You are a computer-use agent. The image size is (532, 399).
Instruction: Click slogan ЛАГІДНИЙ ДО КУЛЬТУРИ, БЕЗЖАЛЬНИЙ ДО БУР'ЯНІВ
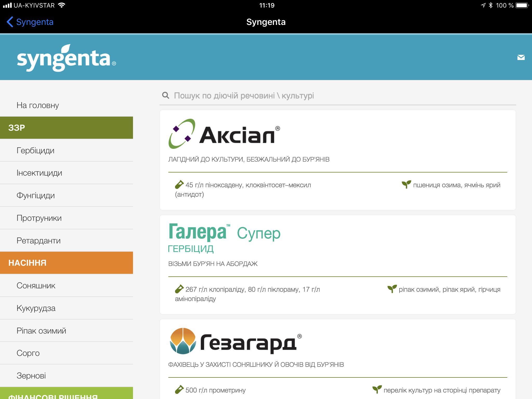(x=249, y=159)
